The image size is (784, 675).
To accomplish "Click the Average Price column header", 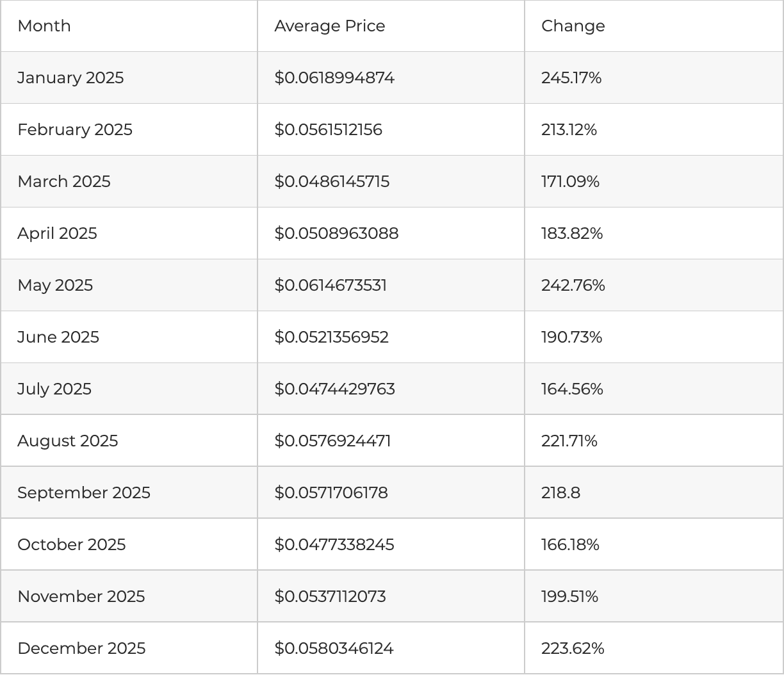I will (x=330, y=26).
